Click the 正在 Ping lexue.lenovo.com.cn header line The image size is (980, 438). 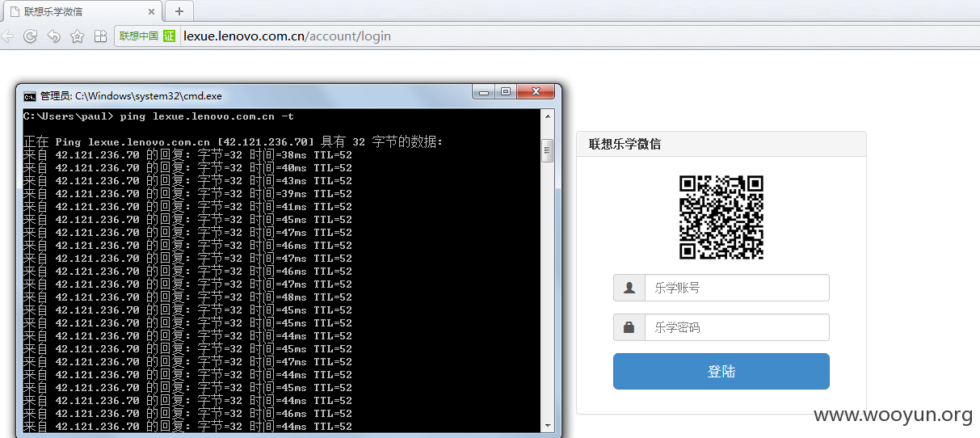(233, 142)
